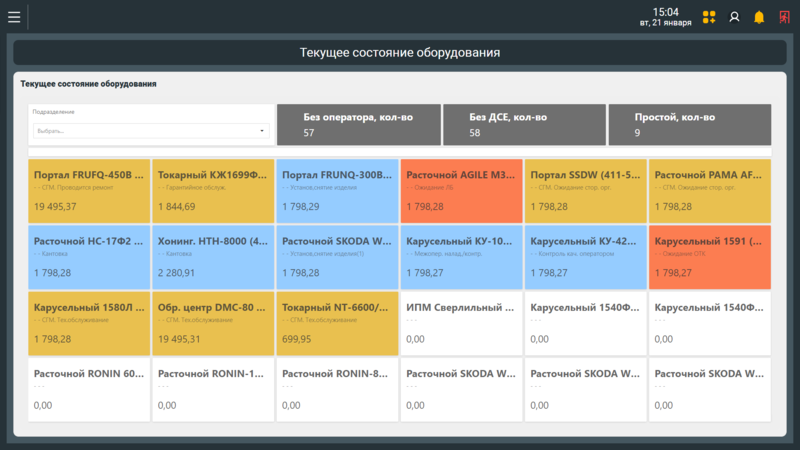Viewport: 800px width, 450px height.
Task: Open the Портал FRUFQ-450B equipment tile
Action: (89, 190)
